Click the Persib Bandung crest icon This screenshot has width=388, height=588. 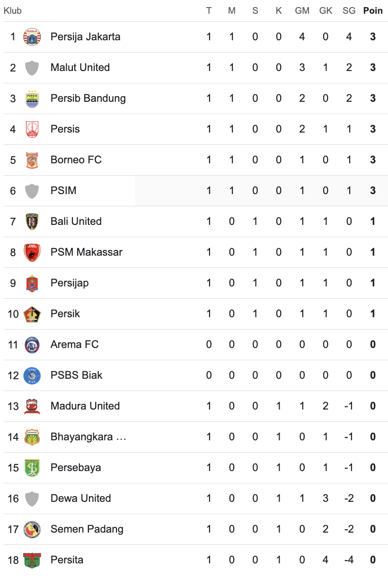[x=32, y=98]
